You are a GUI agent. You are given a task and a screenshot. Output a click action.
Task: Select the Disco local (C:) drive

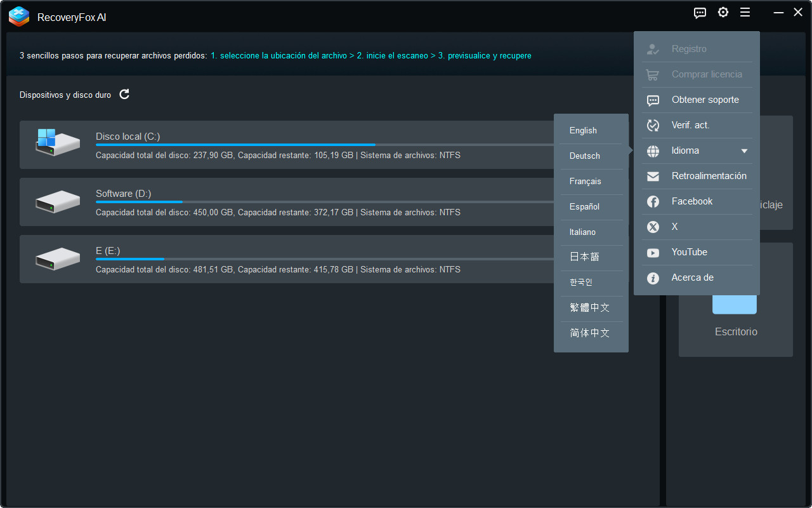click(285, 145)
